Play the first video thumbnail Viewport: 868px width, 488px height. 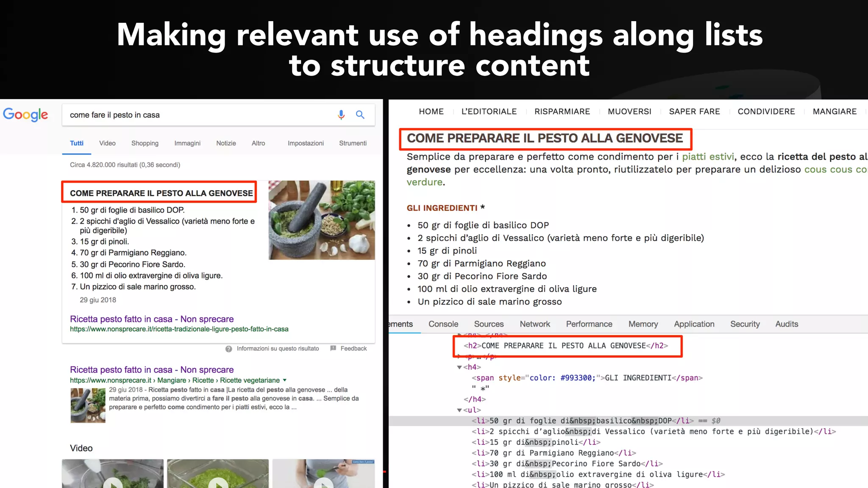pyautogui.click(x=113, y=474)
